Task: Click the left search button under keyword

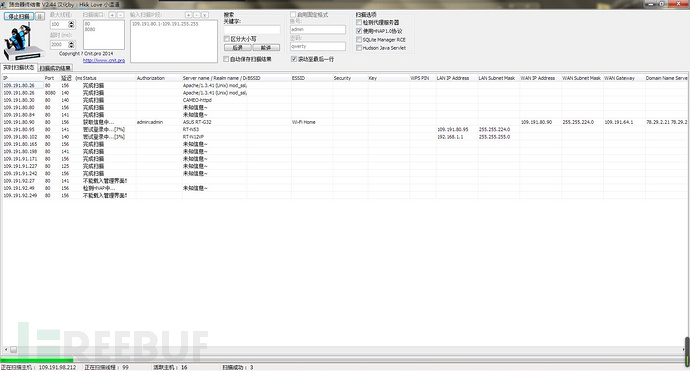Action: point(238,48)
